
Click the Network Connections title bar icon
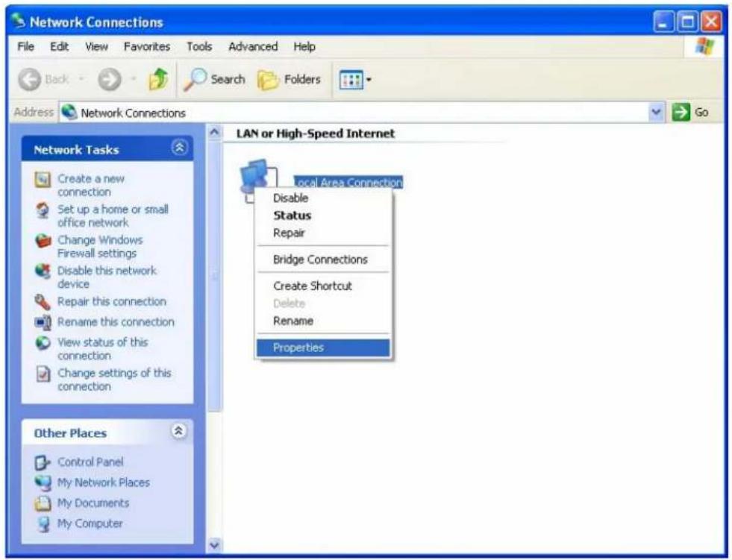pyautogui.click(x=18, y=21)
